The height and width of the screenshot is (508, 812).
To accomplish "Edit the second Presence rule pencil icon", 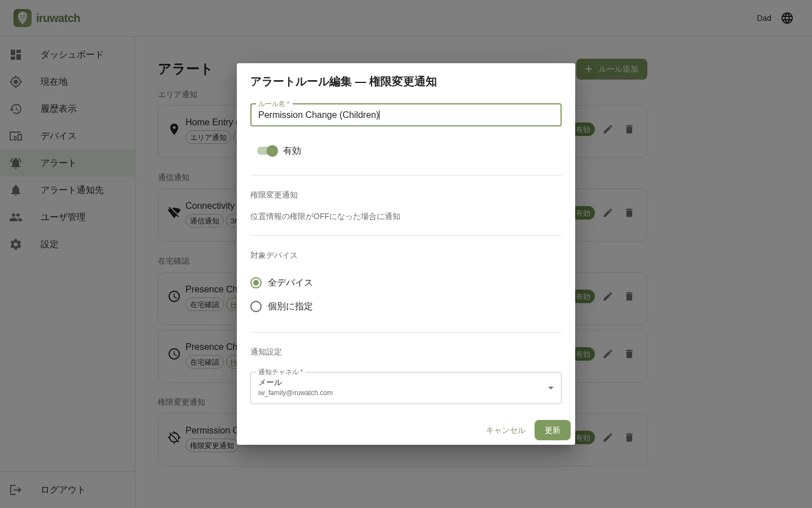I will (608, 354).
